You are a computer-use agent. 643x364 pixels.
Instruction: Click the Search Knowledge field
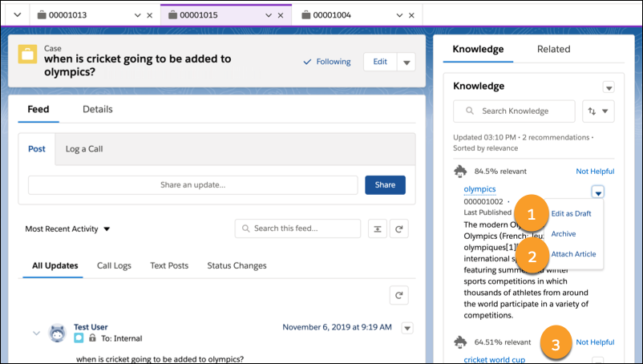point(514,111)
